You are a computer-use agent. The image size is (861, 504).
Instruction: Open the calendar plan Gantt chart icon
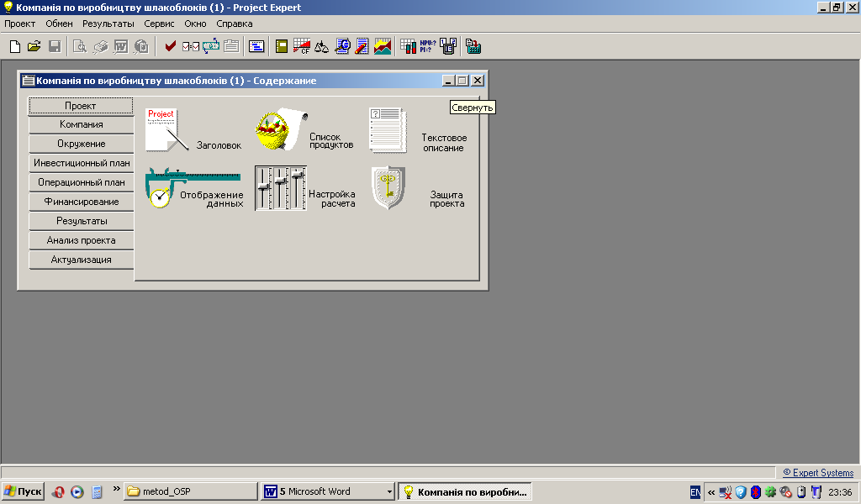[256, 46]
